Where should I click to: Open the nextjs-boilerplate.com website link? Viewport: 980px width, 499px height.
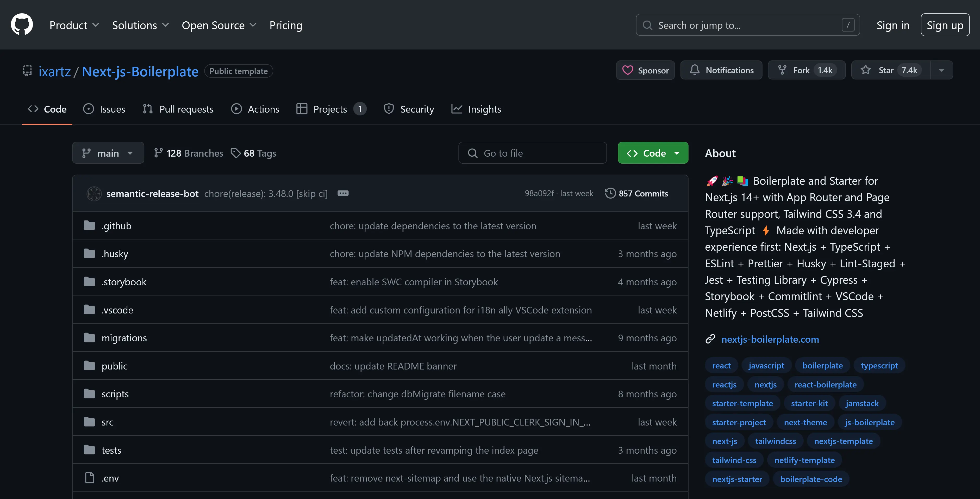770,339
